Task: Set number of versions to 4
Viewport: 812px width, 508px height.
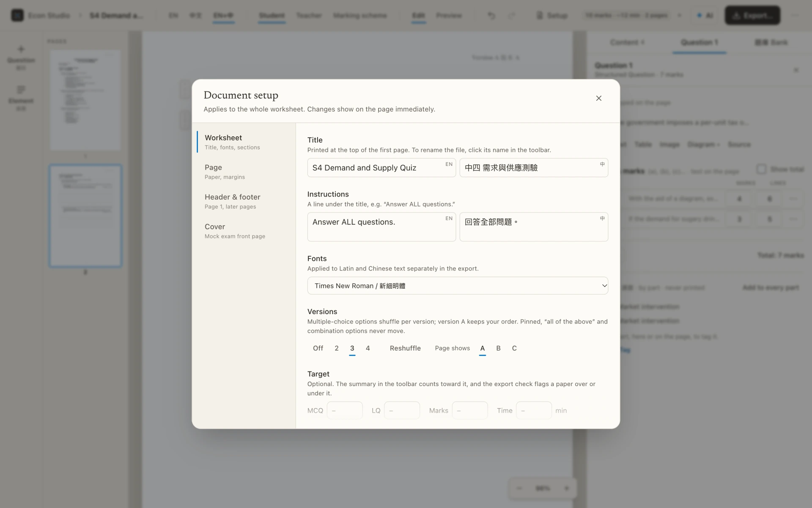Action: coord(368,348)
